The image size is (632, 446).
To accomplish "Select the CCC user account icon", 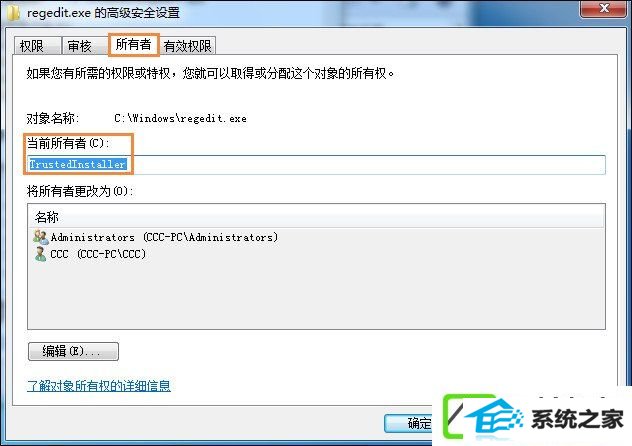I will click(x=40, y=254).
